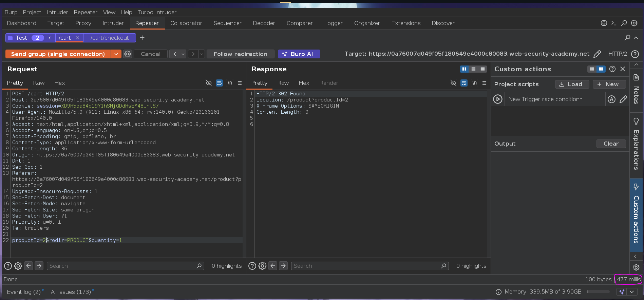
Task: Switch Response view to Render
Action: click(328, 83)
